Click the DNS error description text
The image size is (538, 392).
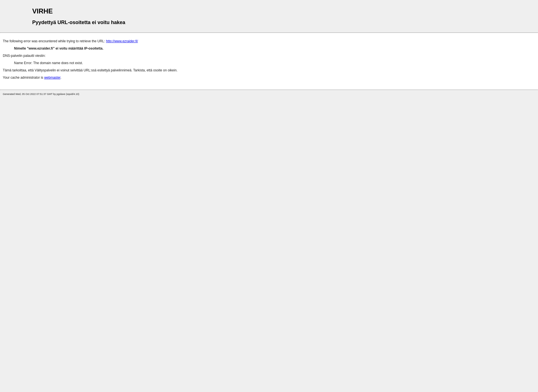(x=48, y=63)
